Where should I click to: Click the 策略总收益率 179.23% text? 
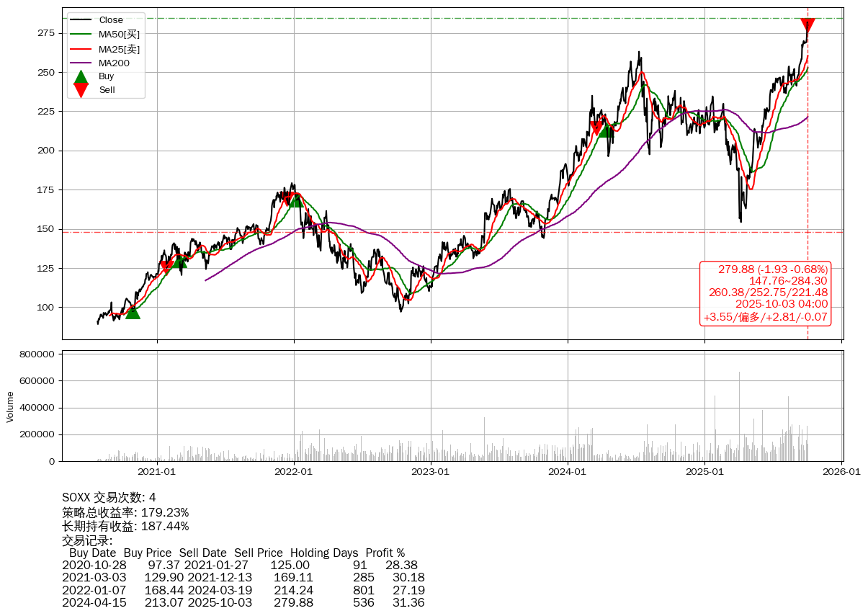(x=125, y=512)
